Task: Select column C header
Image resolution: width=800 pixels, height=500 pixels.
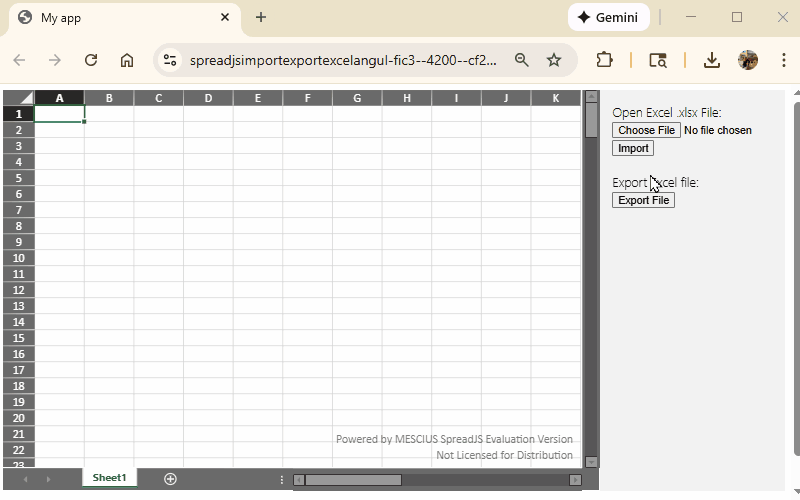Action: (x=158, y=98)
